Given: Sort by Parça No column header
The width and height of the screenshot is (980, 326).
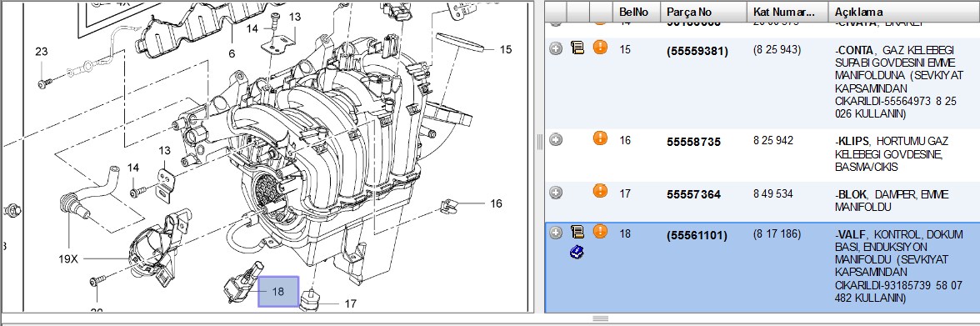Looking at the screenshot, I should (x=704, y=12).
